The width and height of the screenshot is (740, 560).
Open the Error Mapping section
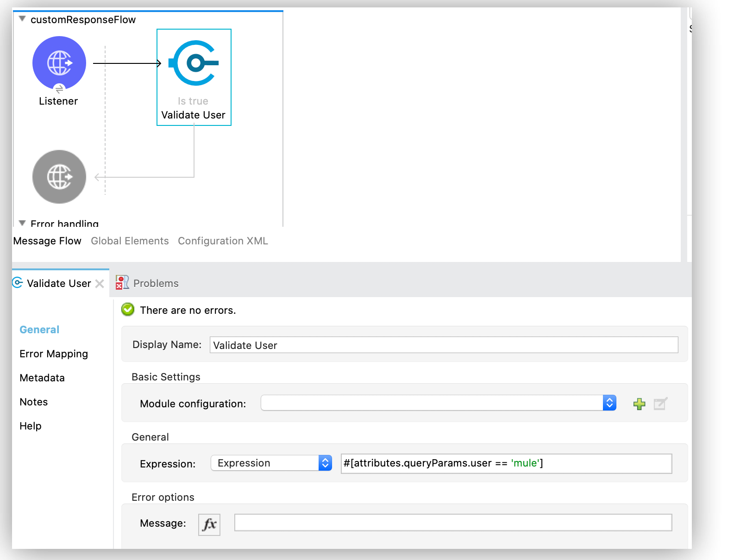(54, 354)
